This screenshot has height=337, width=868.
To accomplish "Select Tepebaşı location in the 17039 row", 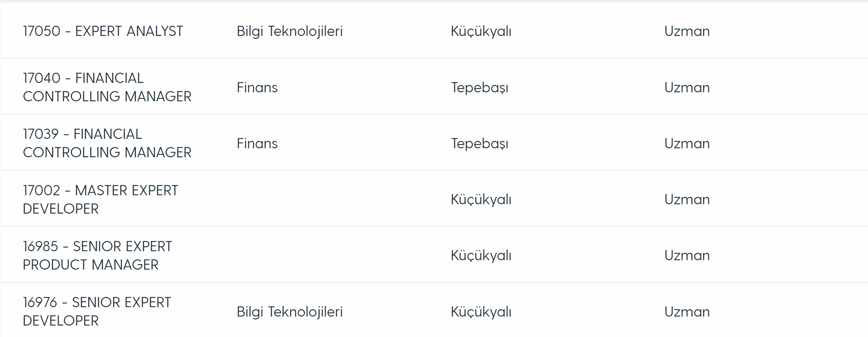I will [480, 144].
